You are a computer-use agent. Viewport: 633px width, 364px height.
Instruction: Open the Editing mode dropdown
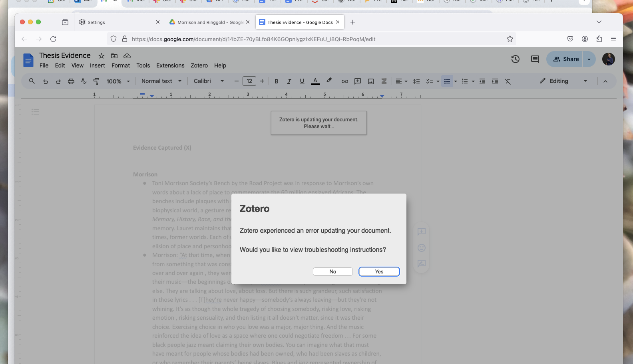563,81
